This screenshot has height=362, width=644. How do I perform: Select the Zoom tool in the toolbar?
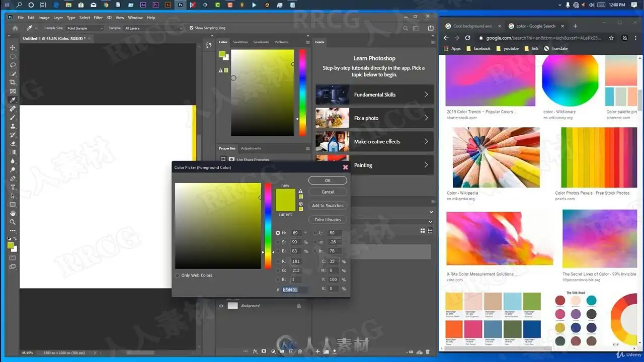tap(13, 222)
